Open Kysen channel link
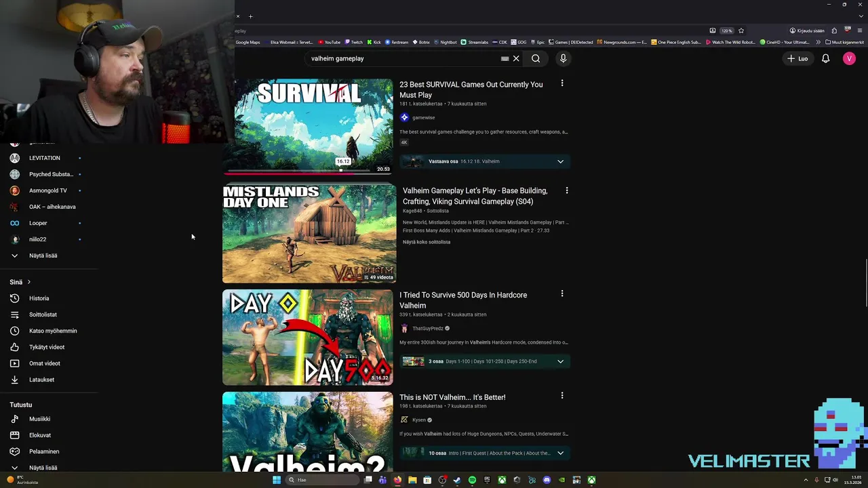The image size is (868, 488). [419, 420]
